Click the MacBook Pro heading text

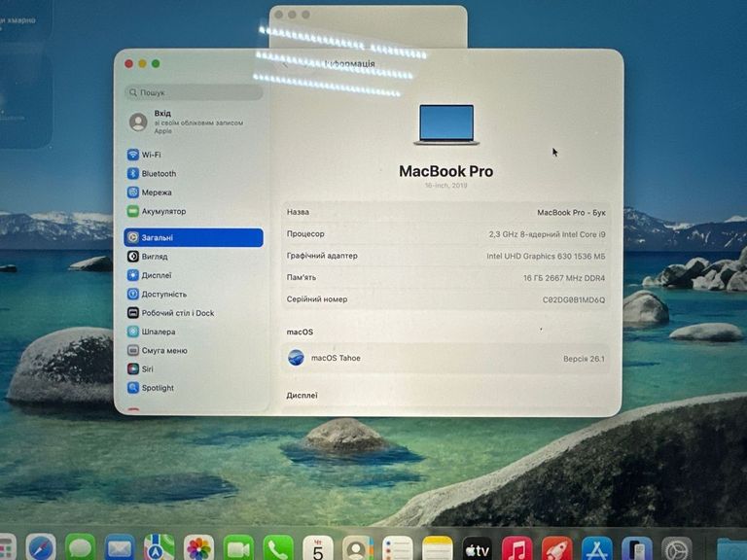[445, 171]
